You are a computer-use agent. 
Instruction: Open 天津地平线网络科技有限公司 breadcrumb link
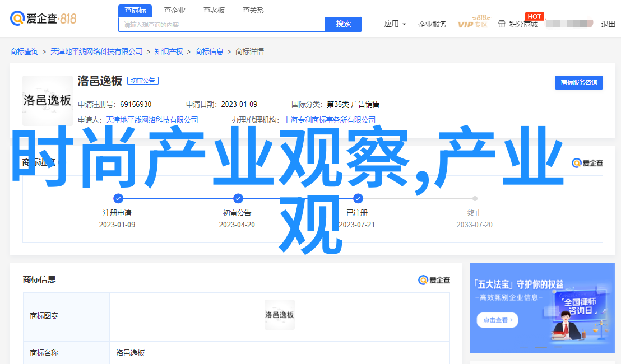point(96,52)
